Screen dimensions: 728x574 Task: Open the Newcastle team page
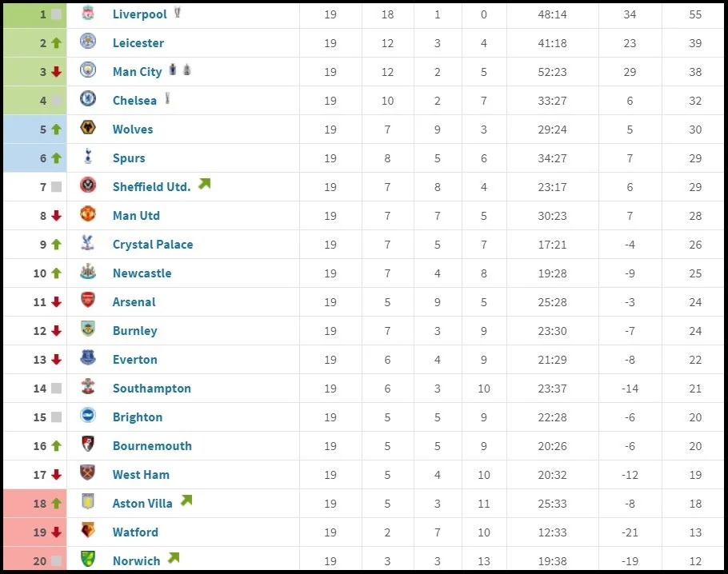pyautogui.click(x=142, y=273)
